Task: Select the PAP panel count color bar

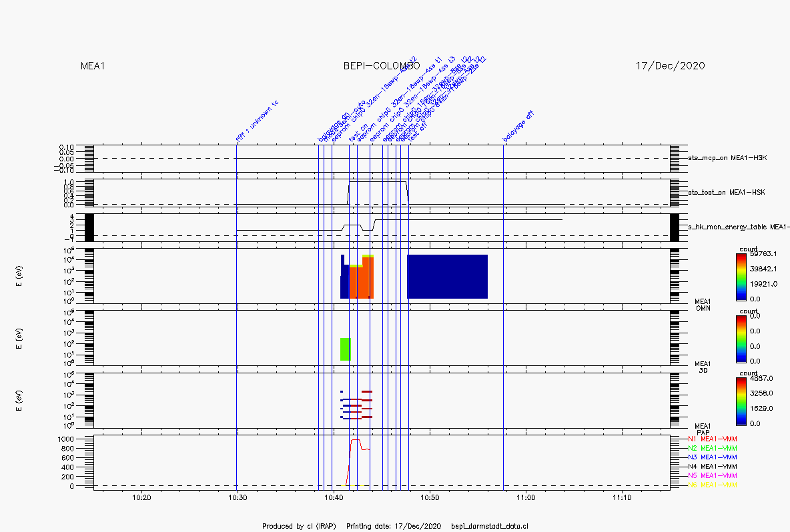Action: pos(741,401)
